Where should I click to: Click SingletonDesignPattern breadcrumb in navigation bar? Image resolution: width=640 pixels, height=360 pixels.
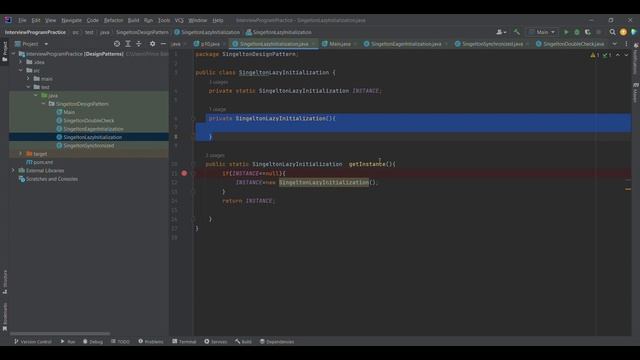[x=142, y=32]
